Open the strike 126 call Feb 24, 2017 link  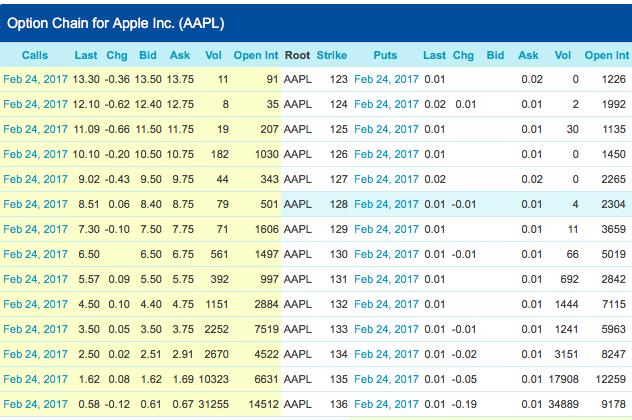[35, 154]
